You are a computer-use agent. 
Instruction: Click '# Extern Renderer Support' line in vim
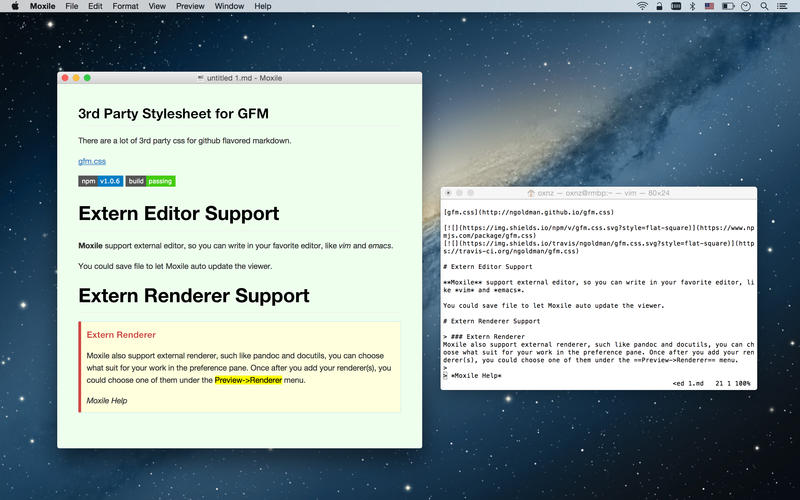(x=492, y=321)
